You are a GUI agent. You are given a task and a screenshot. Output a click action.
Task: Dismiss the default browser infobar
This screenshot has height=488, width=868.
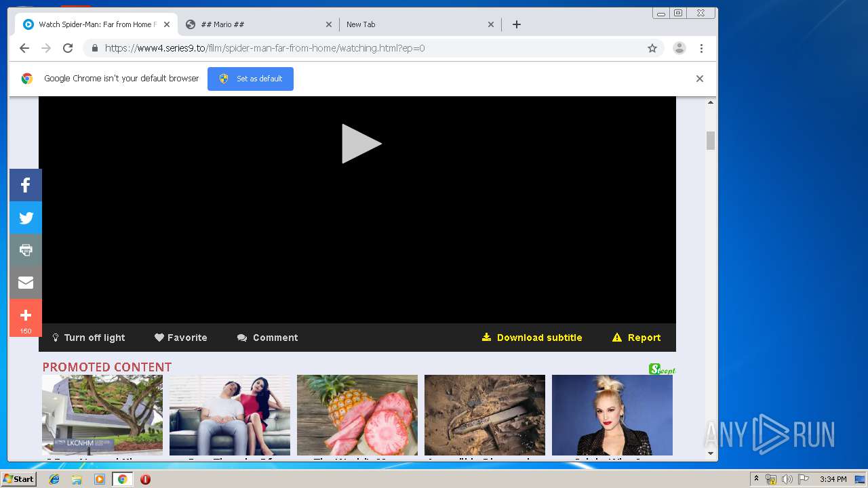click(x=700, y=79)
